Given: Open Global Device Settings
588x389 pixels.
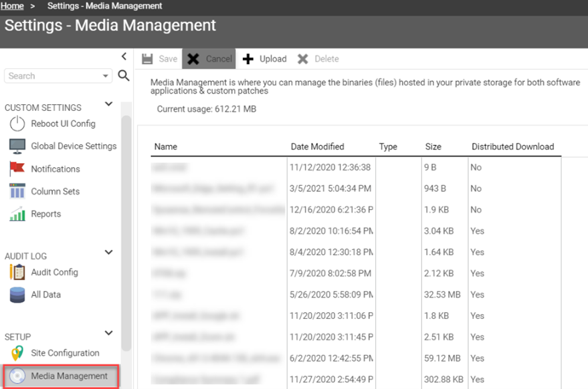Looking at the screenshot, I should click(74, 146).
